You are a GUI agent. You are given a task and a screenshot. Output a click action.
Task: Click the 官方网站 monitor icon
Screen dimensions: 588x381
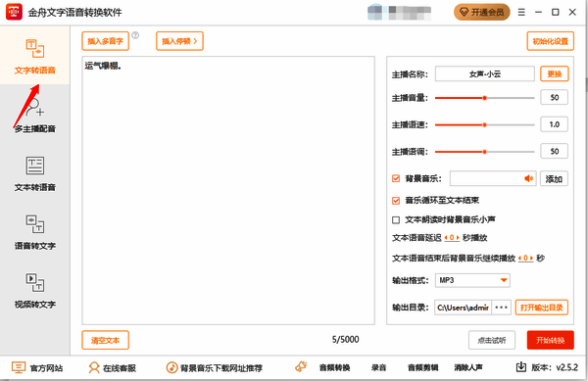pyautogui.click(x=19, y=367)
